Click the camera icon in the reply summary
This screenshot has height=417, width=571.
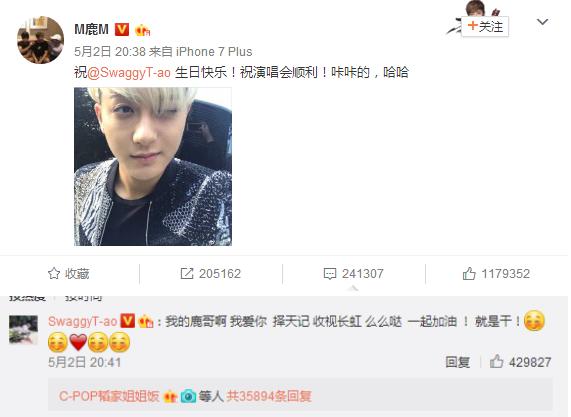click(188, 396)
